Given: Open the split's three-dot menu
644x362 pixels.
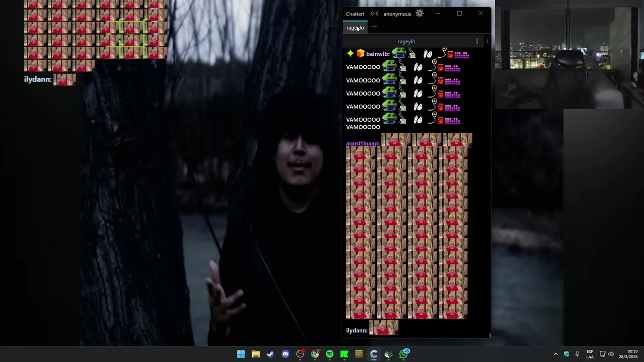Looking at the screenshot, I should point(477,41).
